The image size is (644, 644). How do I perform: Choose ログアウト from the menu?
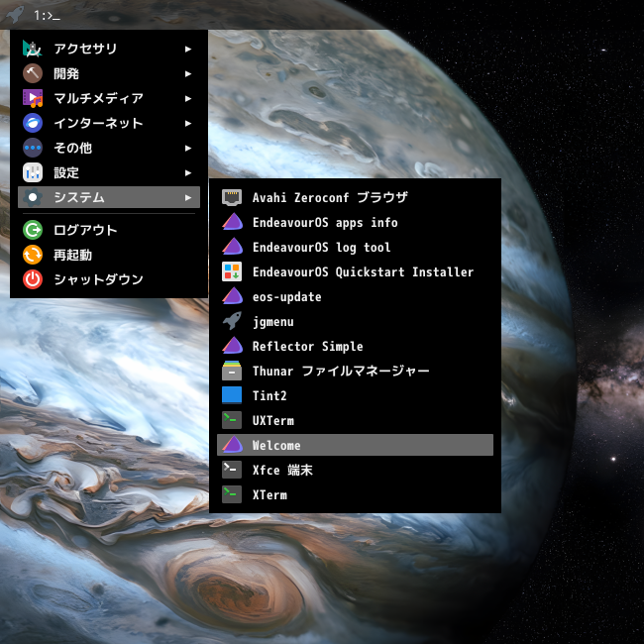point(109,230)
